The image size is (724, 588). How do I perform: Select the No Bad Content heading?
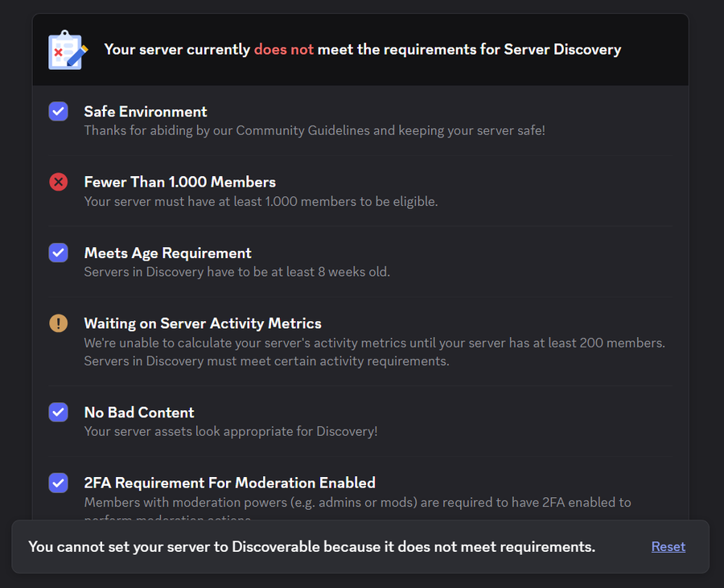click(139, 413)
